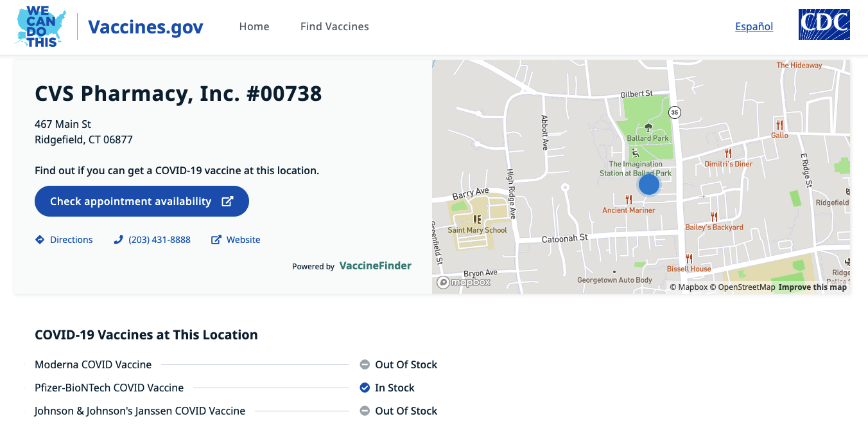This screenshot has width=868, height=430.
Task: Click the Directions diamond icon
Action: 40,240
